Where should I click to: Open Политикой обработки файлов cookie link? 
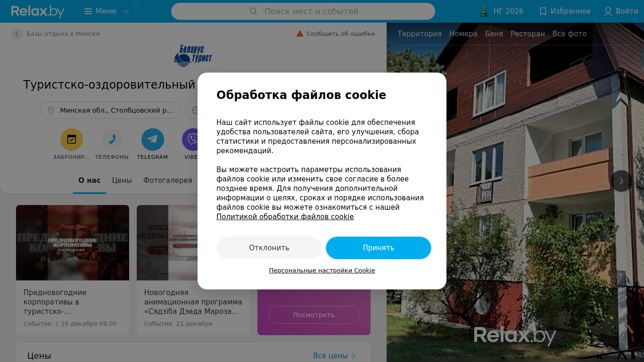(x=285, y=217)
